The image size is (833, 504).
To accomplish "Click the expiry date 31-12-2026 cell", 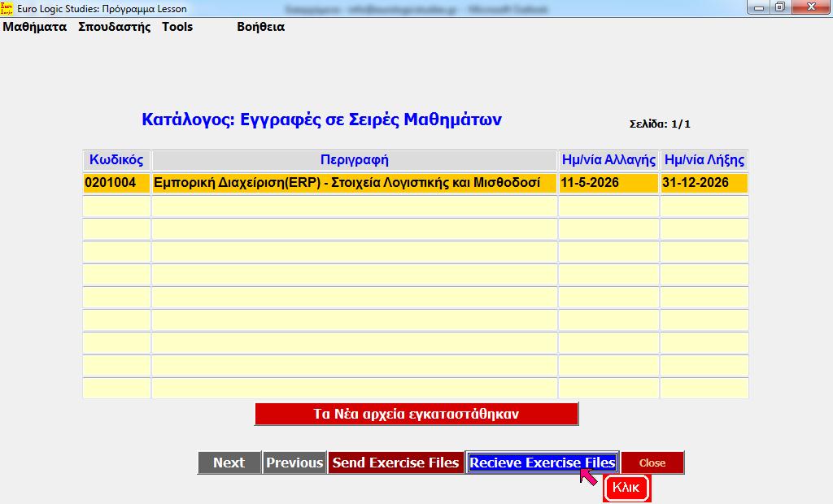I will 704,183.
